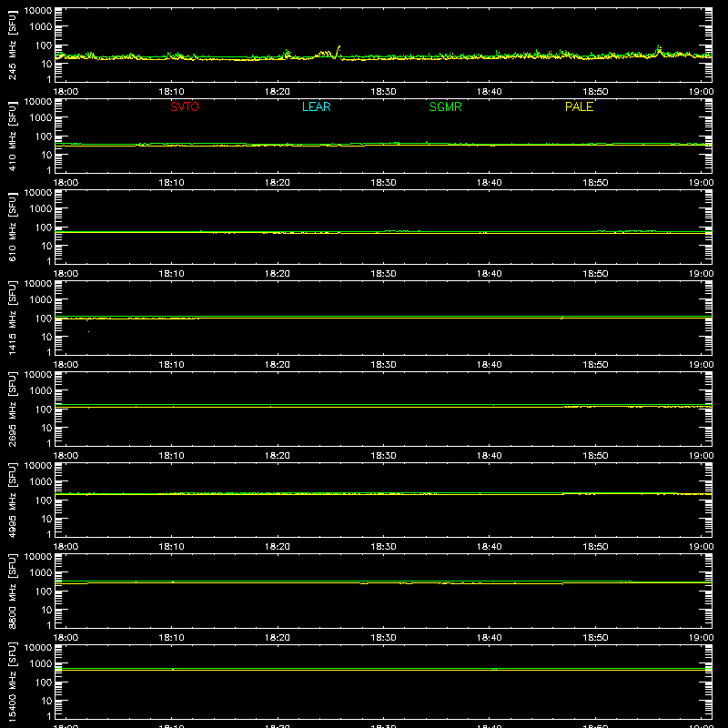The image size is (728, 728).
Task: Click the 10 tick on the 1415 MHz axis
Action: click(46, 337)
